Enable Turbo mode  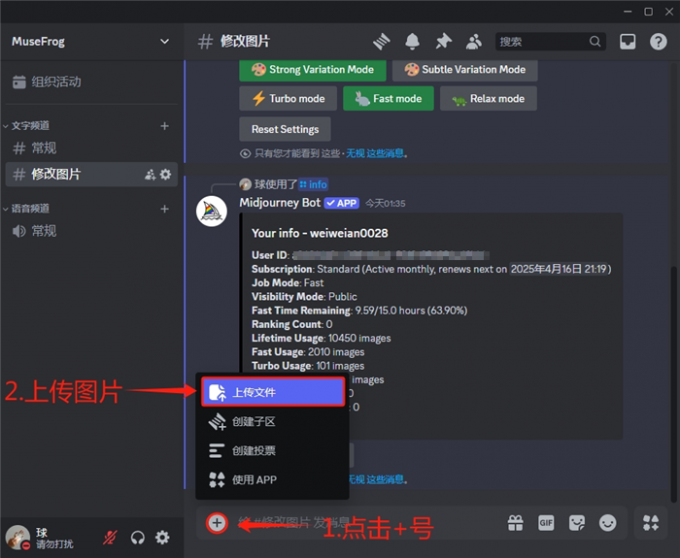pyautogui.click(x=288, y=98)
